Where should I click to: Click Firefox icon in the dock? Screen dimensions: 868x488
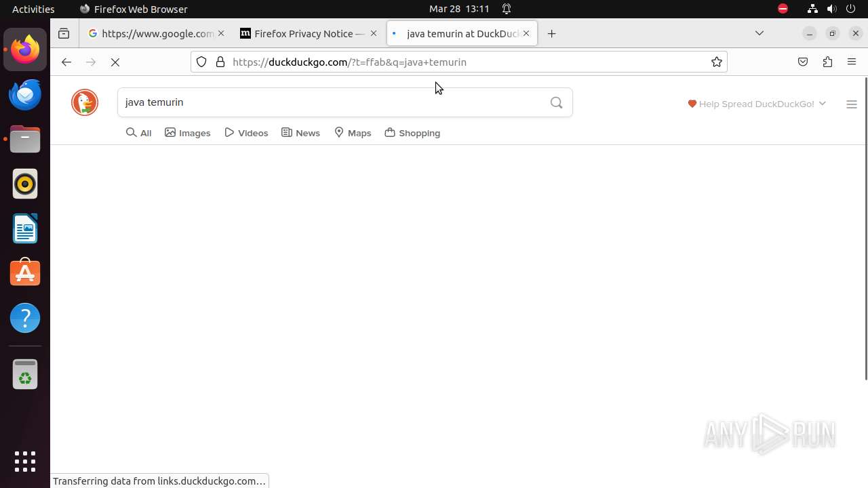click(x=25, y=49)
